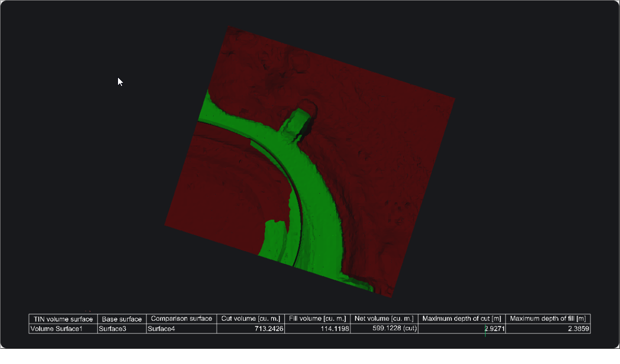Click the 'Maximum depth of cut [m]' header
Image resolution: width=620 pixels, height=364 pixels.
tap(461, 319)
